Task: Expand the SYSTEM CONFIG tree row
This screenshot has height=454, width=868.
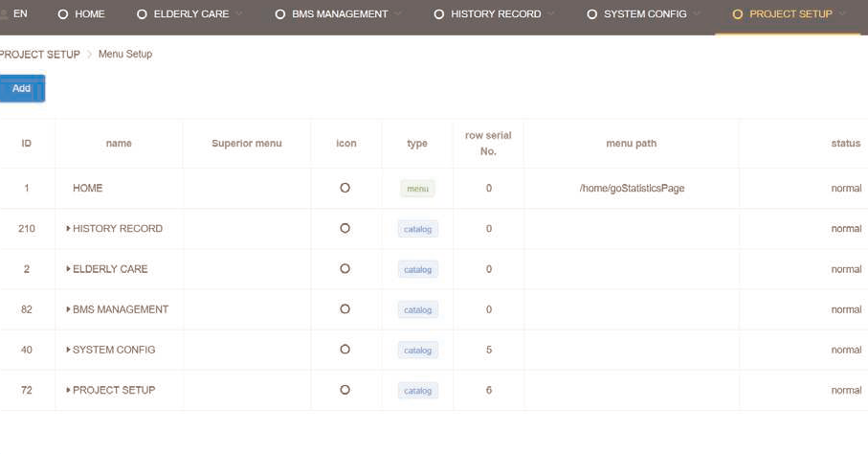Action: [68, 350]
